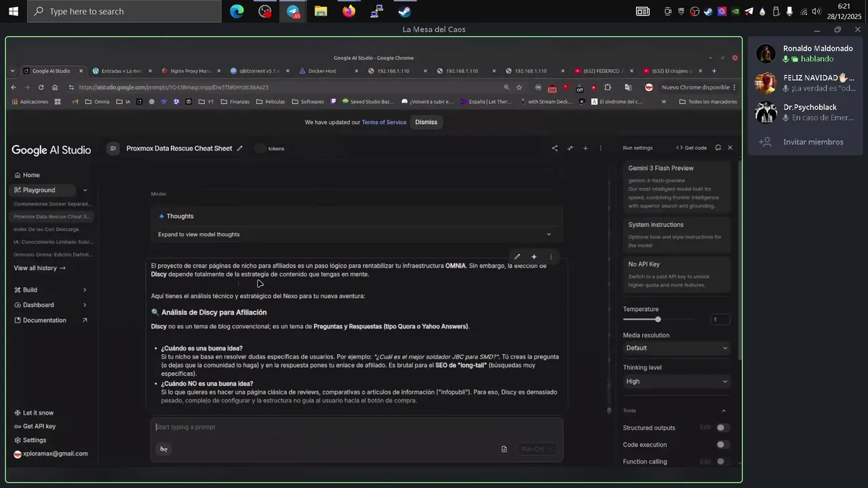This screenshot has width=868, height=488.
Task: Click Get code button
Action: 692,148
